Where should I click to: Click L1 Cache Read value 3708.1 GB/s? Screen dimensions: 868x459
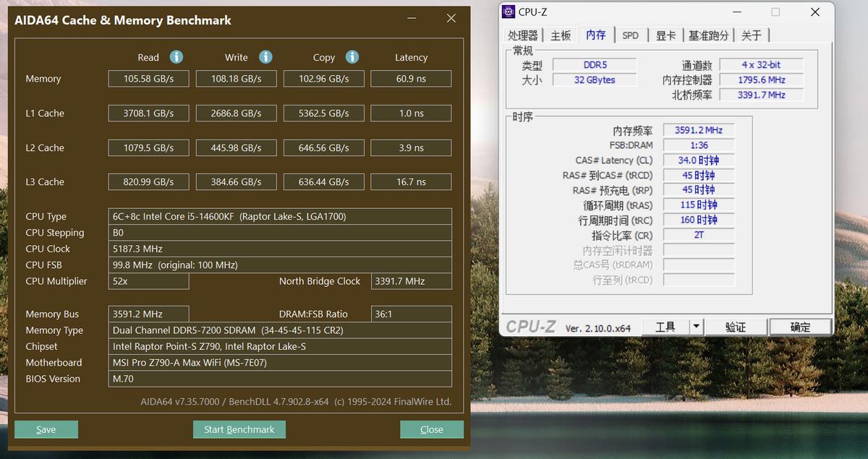coord(149,113)
